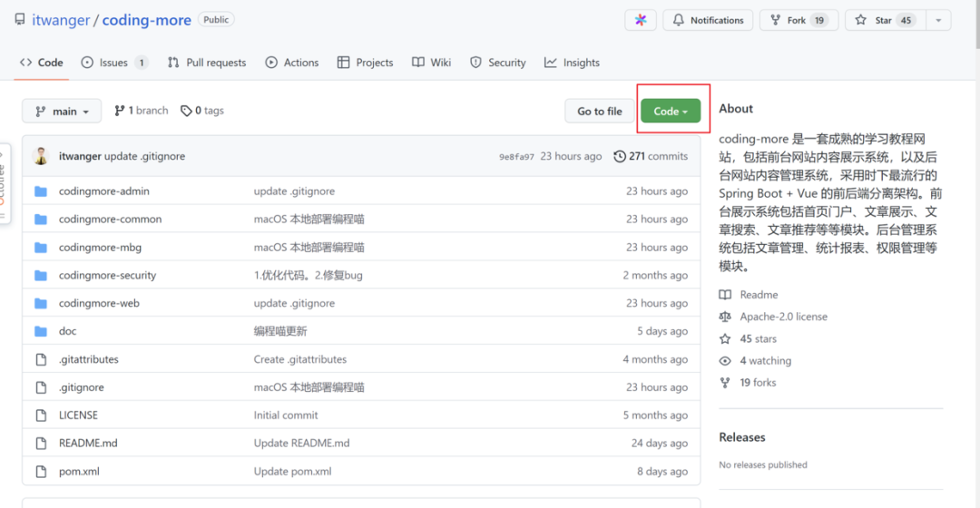View the 4 watching link
980x508 pixels.
[755, 360]
